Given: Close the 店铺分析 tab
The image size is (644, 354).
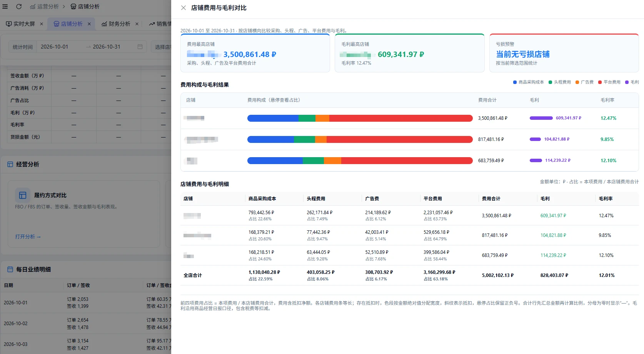Looking at the screenshot, I should click(89, 24).
